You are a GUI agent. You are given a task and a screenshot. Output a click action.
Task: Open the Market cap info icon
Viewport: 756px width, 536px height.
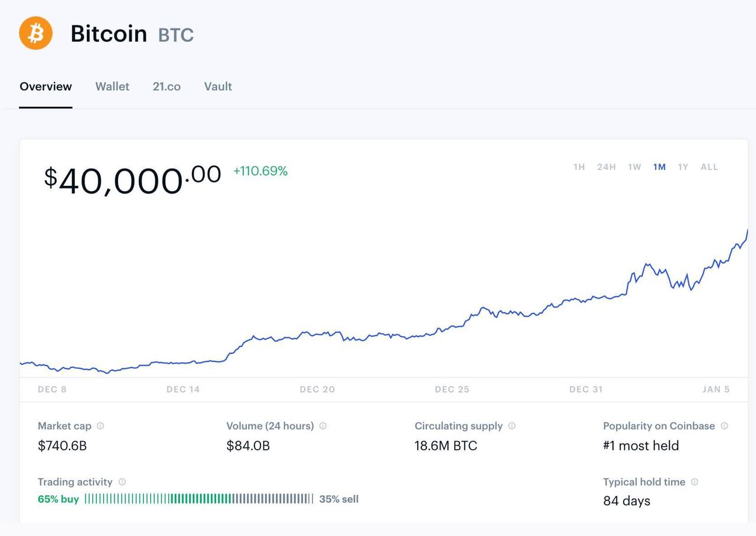[x=100, y=426]
